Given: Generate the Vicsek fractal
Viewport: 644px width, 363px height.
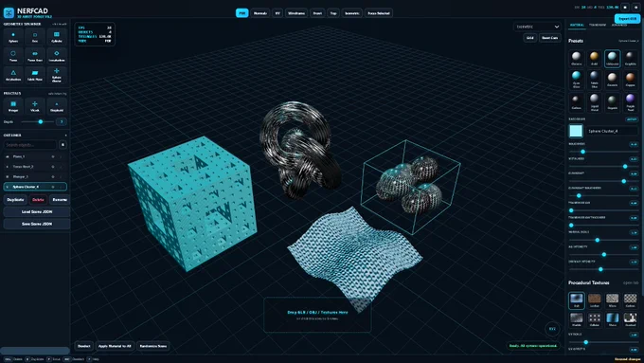Looking at the screenshot, I should [35, 106].
